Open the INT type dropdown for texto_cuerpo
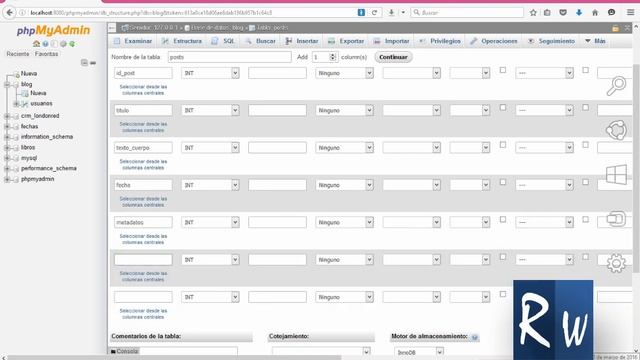 tap(210, 148)
